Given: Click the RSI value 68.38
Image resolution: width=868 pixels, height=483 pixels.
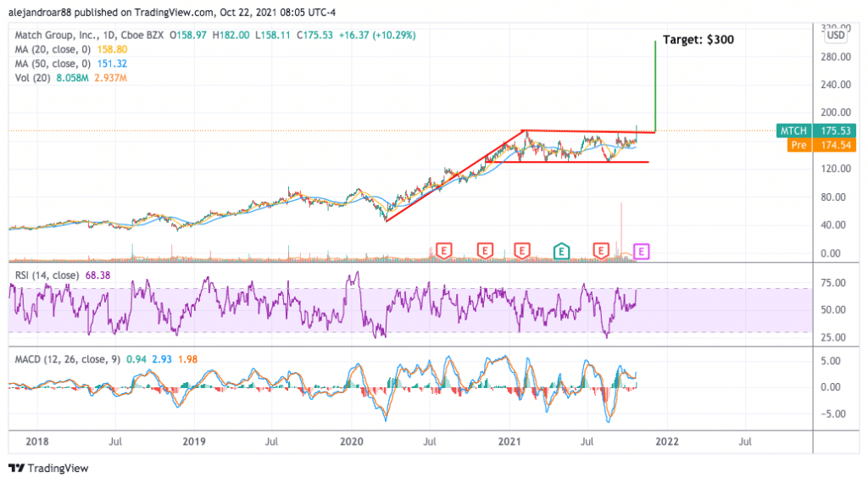Looking at the screenshot, I should (97, 275).
